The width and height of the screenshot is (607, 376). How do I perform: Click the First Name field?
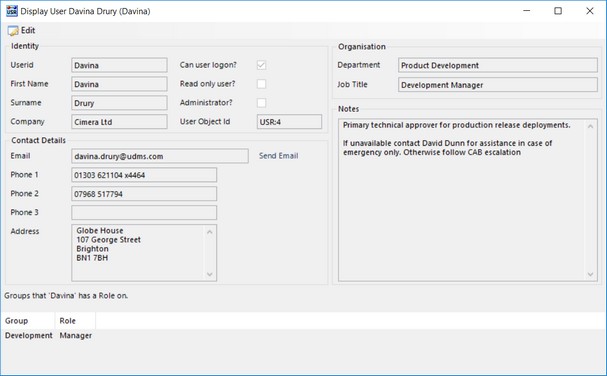(x=119, y=84)
